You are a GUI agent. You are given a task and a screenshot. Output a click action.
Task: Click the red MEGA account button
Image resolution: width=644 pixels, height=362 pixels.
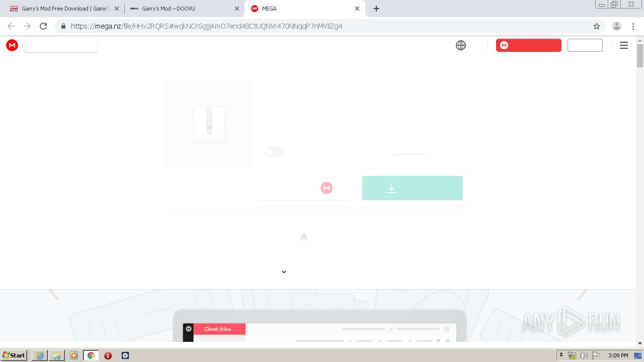click(529, 45)
